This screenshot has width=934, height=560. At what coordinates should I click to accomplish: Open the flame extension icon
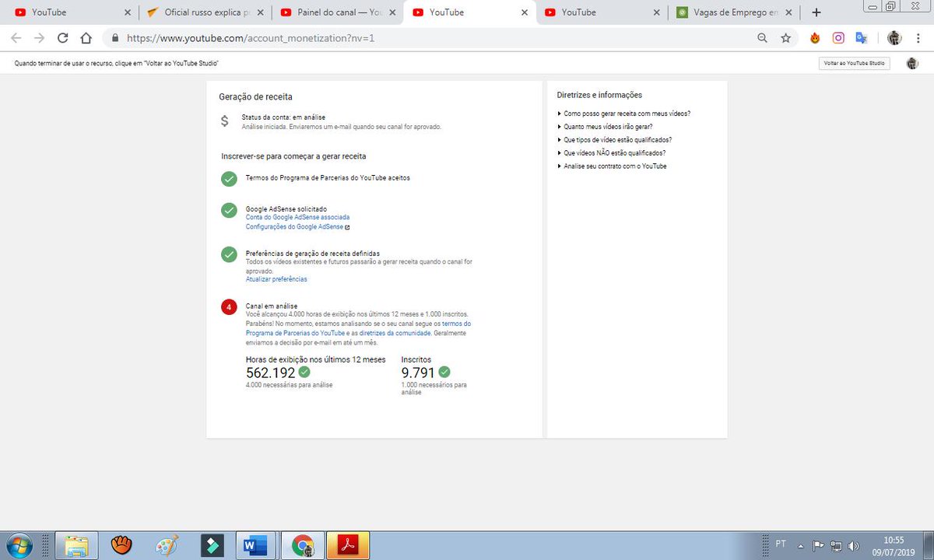point(816,37)
